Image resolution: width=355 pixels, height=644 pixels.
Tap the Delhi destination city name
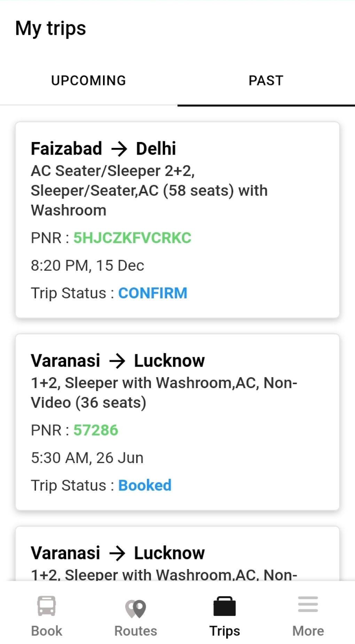click(156, 149)
